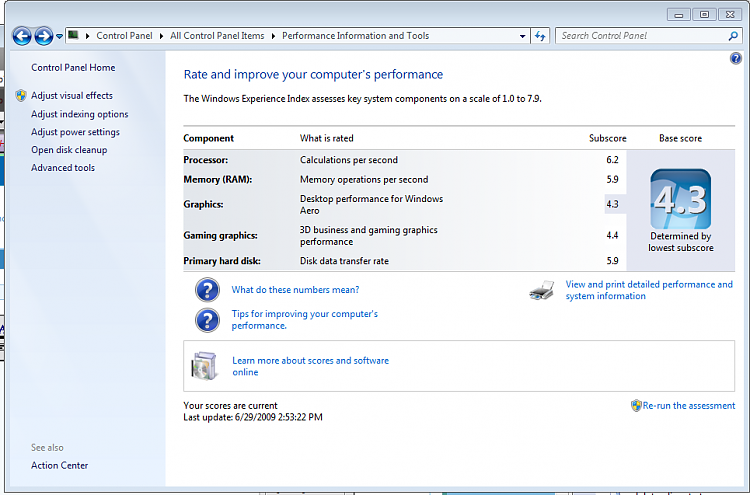The height and width of the screenshot is (495, 750).
Task: Open Adjust visual effects
Action: click(x=72, y=96)
